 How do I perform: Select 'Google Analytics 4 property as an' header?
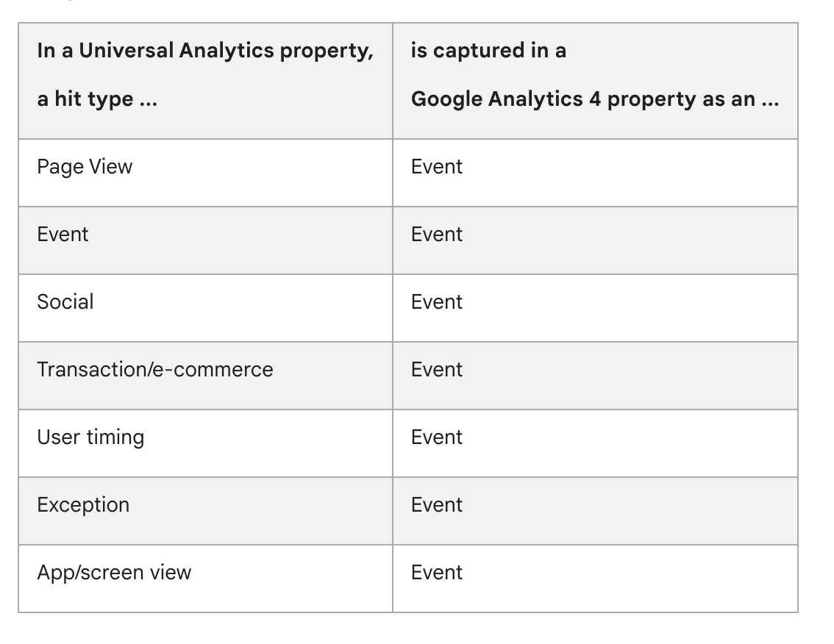pos(595,99)
